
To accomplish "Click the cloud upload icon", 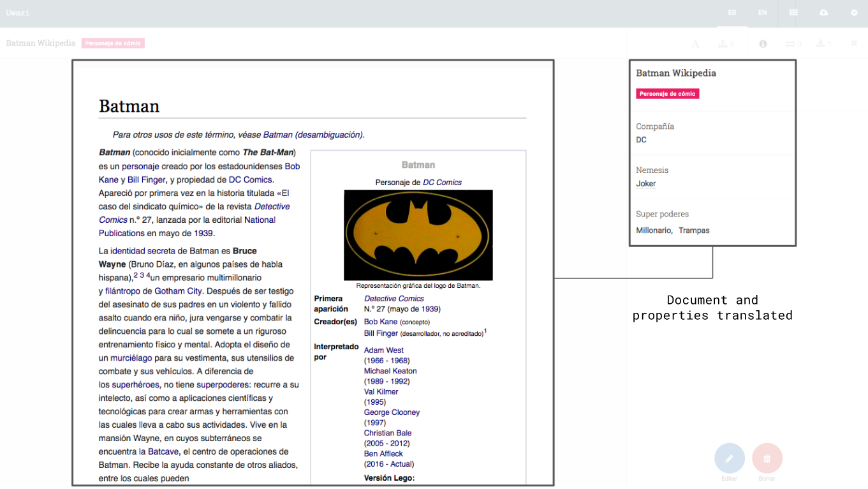I will click(x=824, y=13).
